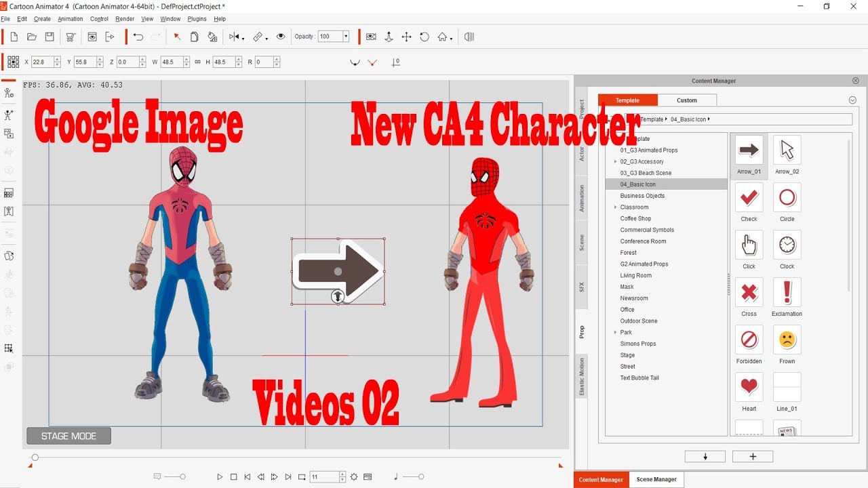Toggle the loop playback icon

(x=302, y=477)
